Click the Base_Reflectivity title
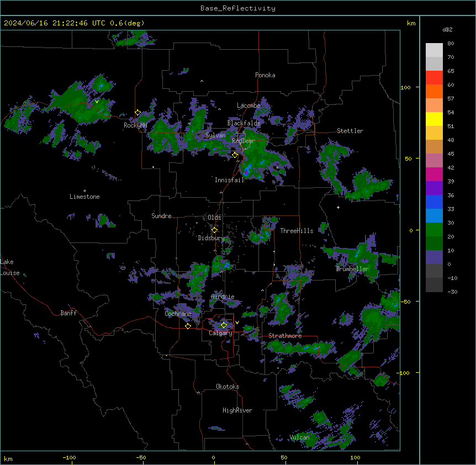Viewport: 476px width, 465px height. 238,8
